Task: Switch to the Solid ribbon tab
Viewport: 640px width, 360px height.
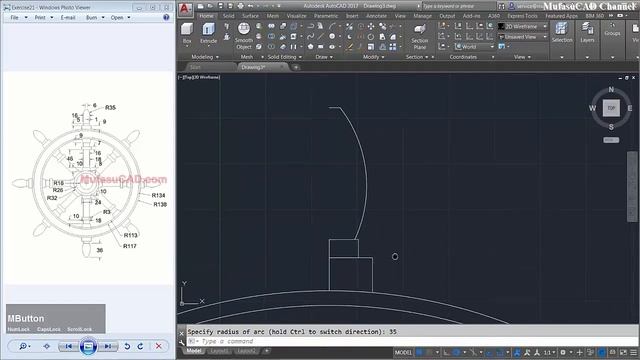Action: tap(228, 16)
